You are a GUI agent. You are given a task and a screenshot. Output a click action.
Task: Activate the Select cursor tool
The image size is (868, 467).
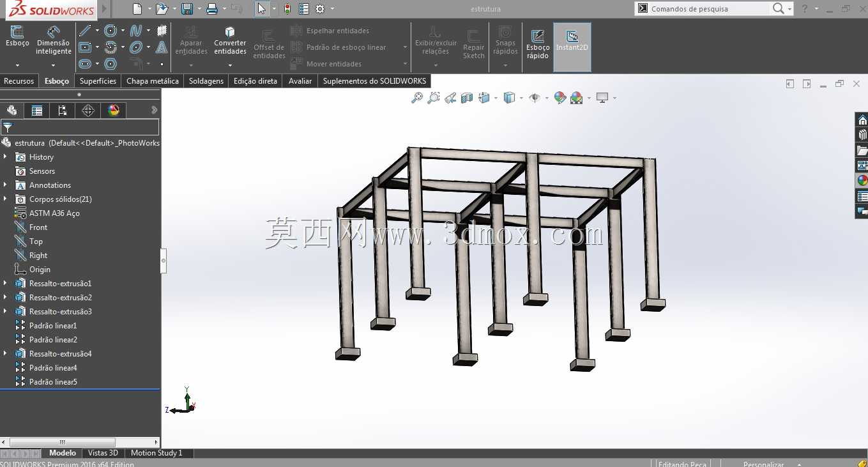pos(261,9)
